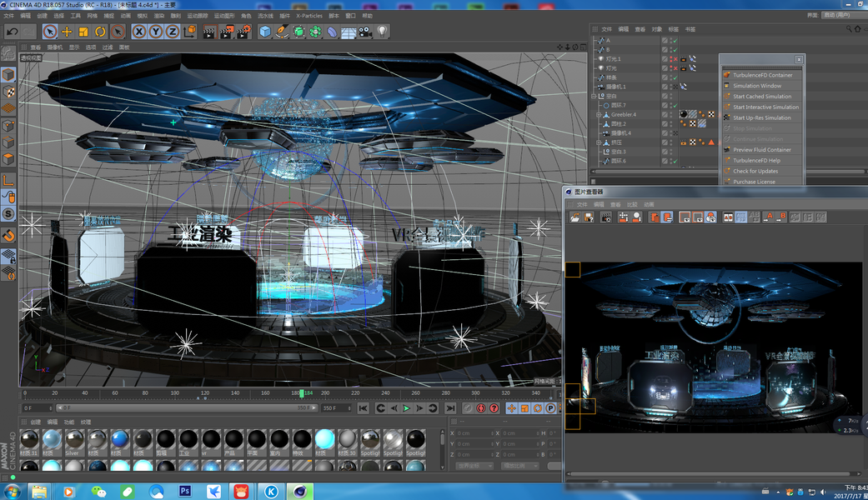Toggle the coordinate system icon
868x500 pixels.
point(189,32)
